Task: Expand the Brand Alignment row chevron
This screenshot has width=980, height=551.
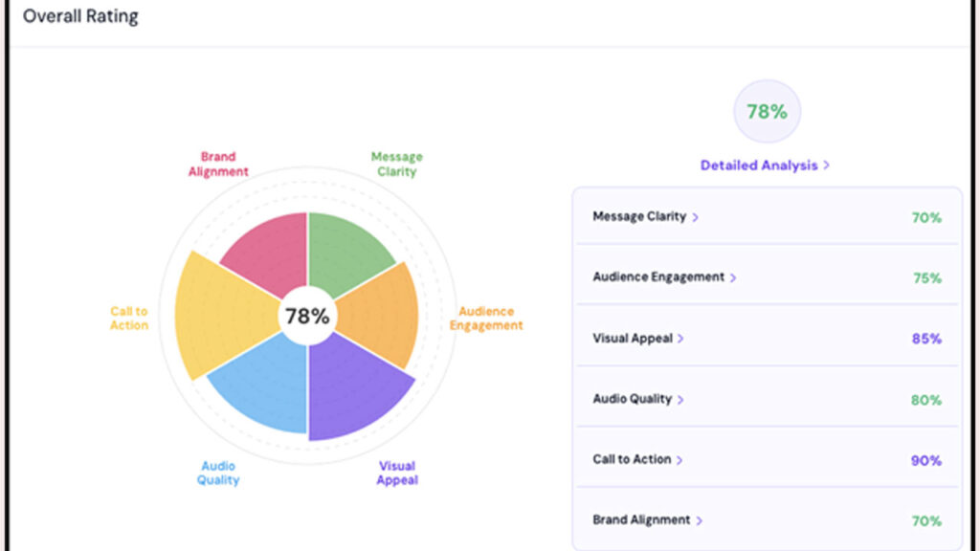Action: [699, 521]
